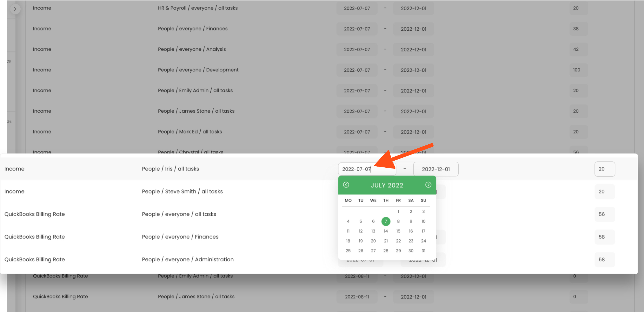Screen dimensions: 644x312
Task: Go to next month in calendar
Action: coord(428,185)
